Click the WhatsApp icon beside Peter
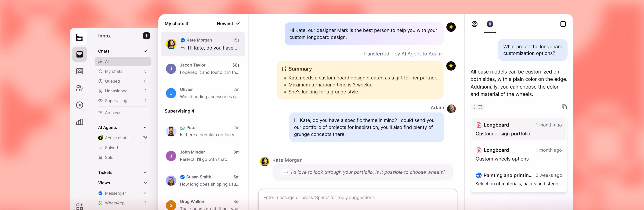The width and height of the screenshot is (644, 210). [x=182, y=128]
